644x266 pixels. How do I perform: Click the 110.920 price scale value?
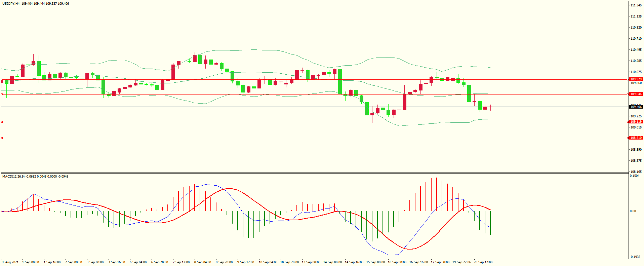(x=636, y=28)
